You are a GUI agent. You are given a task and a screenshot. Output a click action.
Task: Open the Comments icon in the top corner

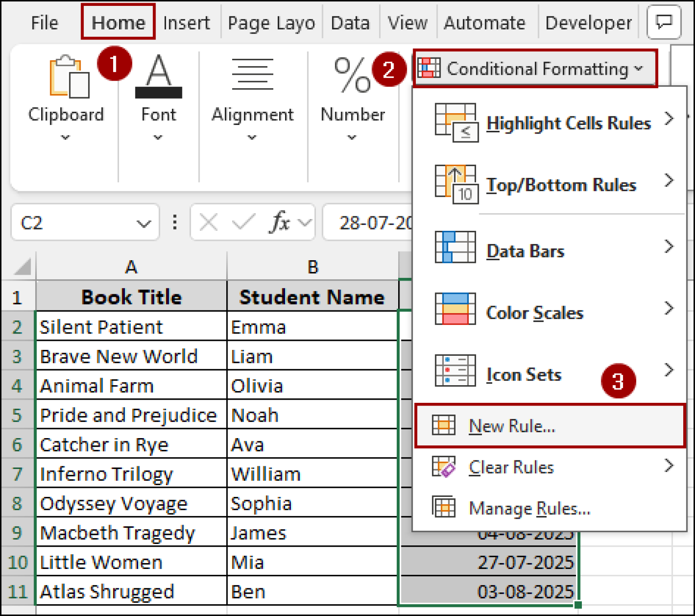click(x=663, y=22)
